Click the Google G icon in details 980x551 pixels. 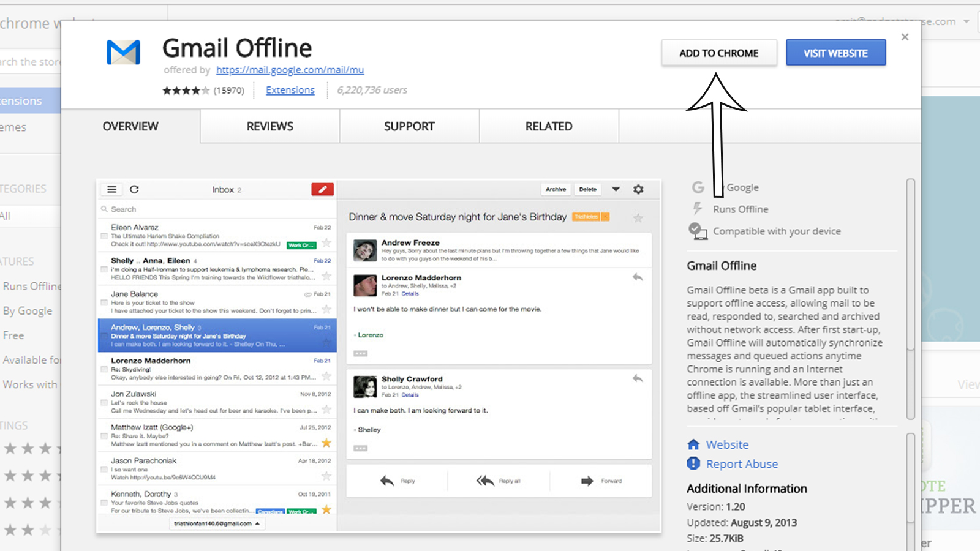pos(698,187)
